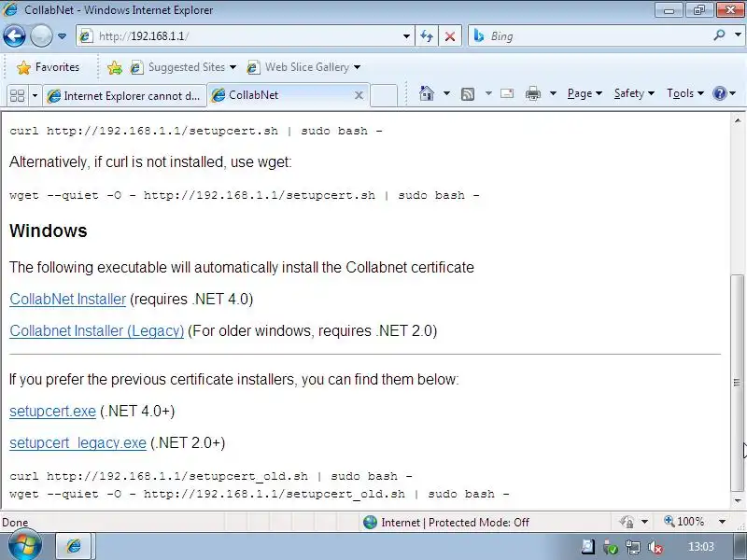Click the IE page icon in address bar
The image size is (747, 560).
click(86, 36)
